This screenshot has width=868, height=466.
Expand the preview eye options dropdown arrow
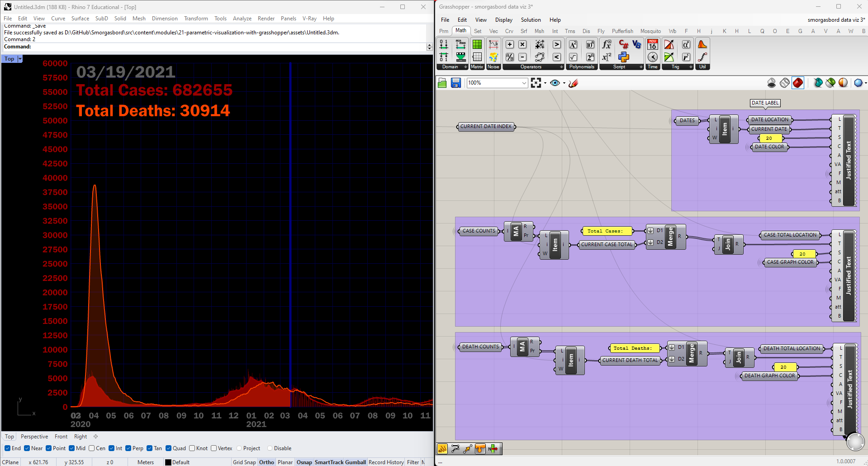[564, 83]
